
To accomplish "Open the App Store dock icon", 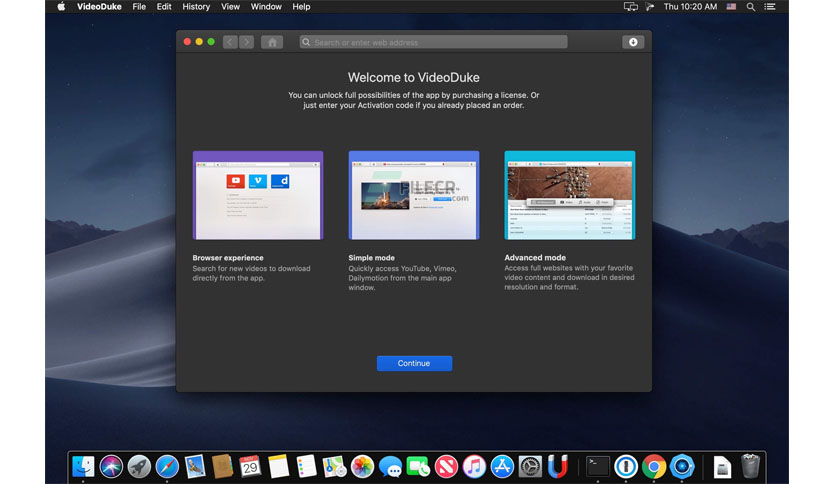I will tap(502, 467).
